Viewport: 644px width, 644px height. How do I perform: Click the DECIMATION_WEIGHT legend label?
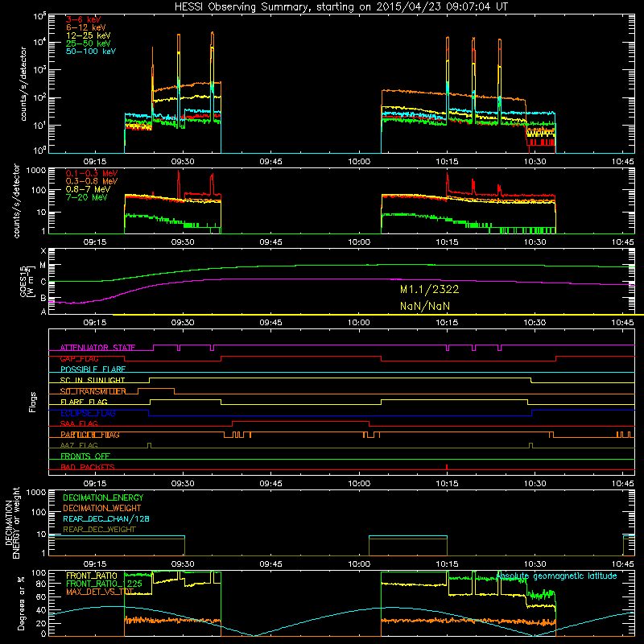click(102, 509)
